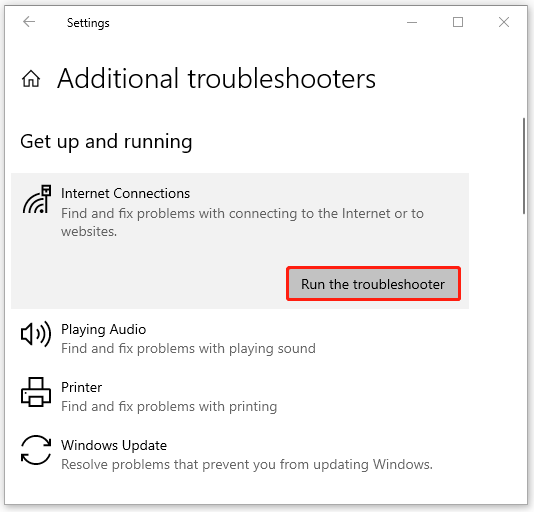Click the Windows Update refresh arrows icon
Image resolution: width=534 pixels, height=512 pixels.
tap(36, 450)
